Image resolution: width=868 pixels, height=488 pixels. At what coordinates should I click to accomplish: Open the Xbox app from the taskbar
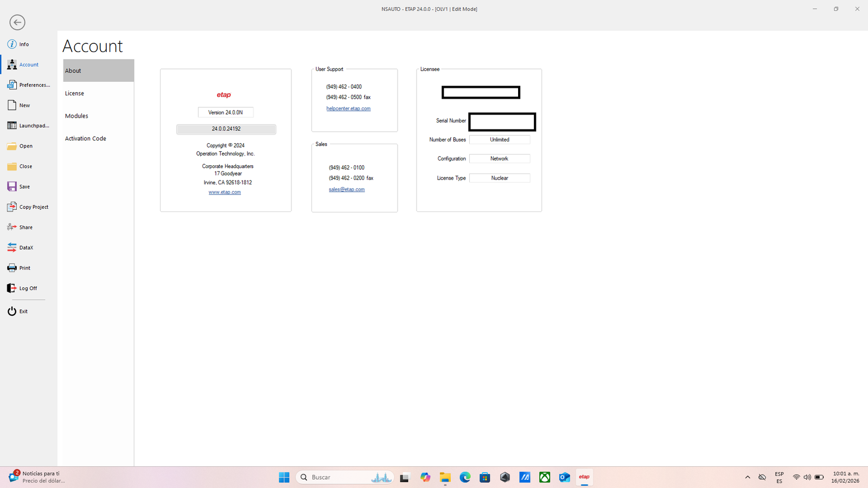tap(545, 477)
